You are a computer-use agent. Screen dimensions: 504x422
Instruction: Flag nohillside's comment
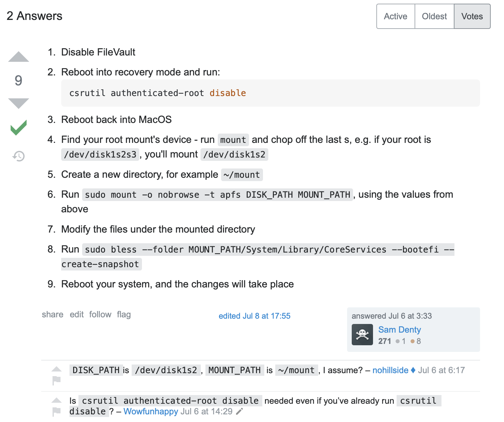[57, 379]
